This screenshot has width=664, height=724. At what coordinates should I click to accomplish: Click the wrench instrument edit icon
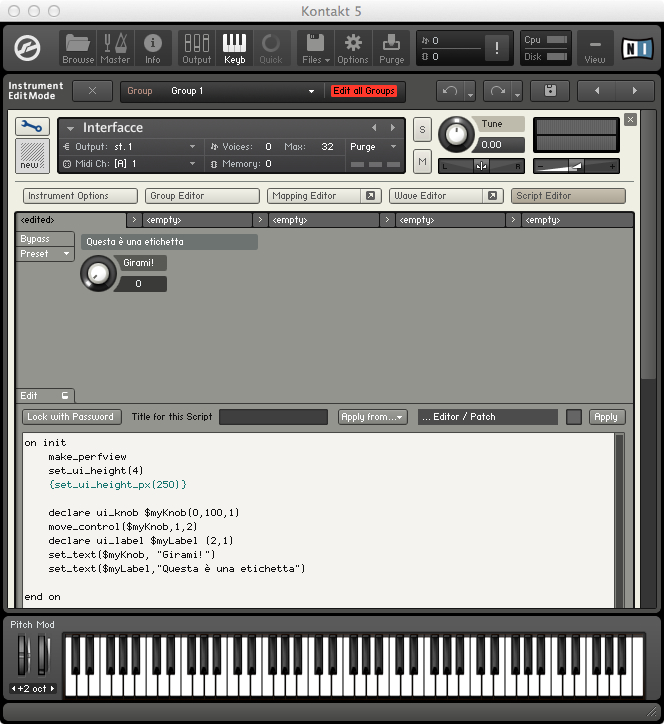point(33,127)
